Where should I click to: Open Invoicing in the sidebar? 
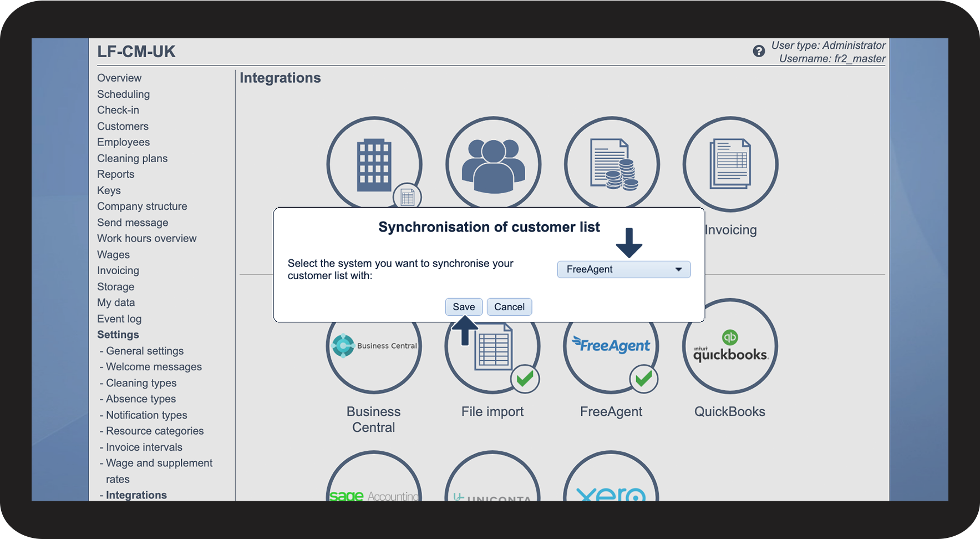[118, 270]
